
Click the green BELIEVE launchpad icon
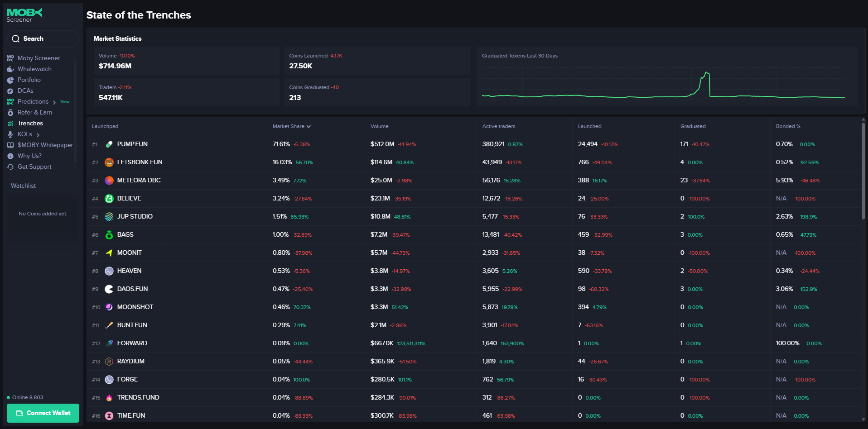coord(109,199)
